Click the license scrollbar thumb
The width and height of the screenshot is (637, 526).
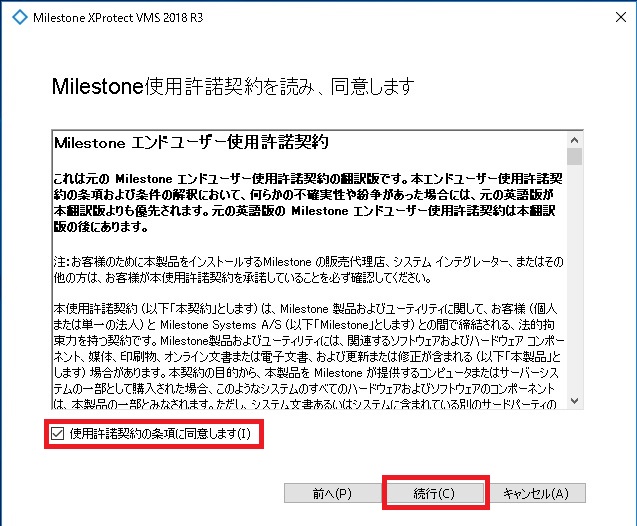574,156
